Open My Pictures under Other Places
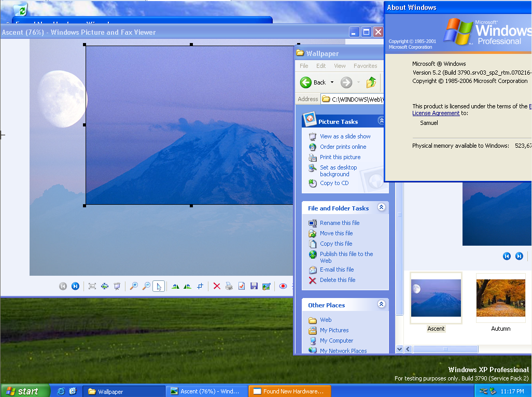Screen dimensions: 532x397 tap(334, 330)
